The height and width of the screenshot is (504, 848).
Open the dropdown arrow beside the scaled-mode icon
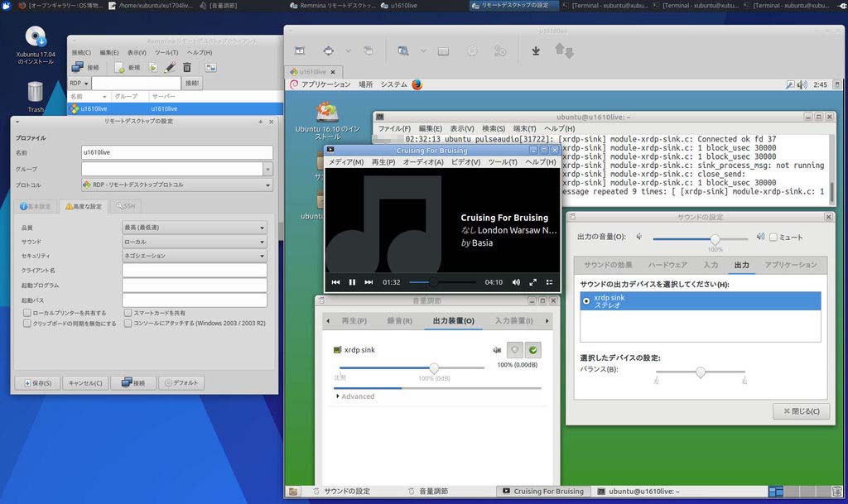423,50
